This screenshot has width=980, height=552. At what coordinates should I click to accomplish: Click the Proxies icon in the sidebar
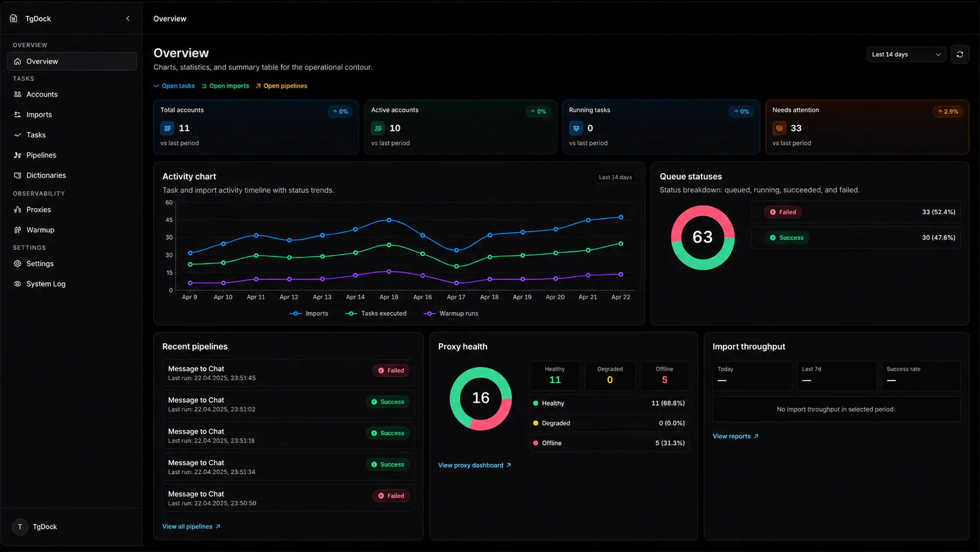pyautogui.click(x=18, y=209)
